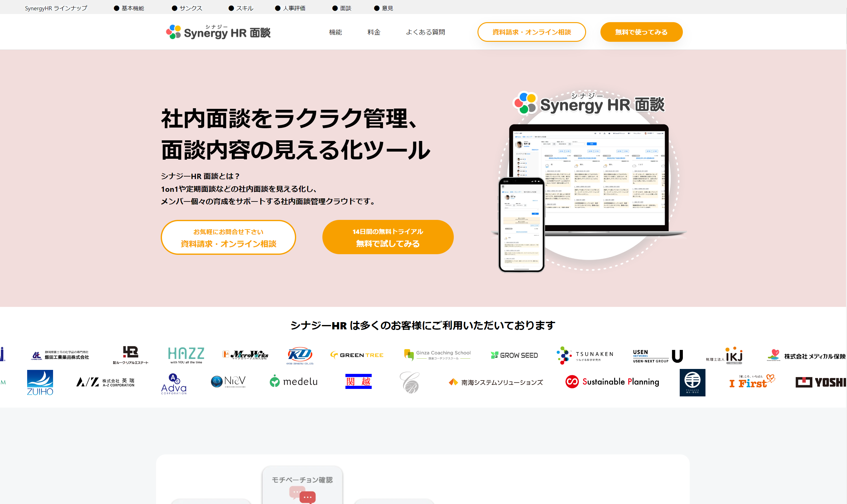
Task: Click お気軽にお問合せ下さい outlined hero button
Action: click(228, 237)
